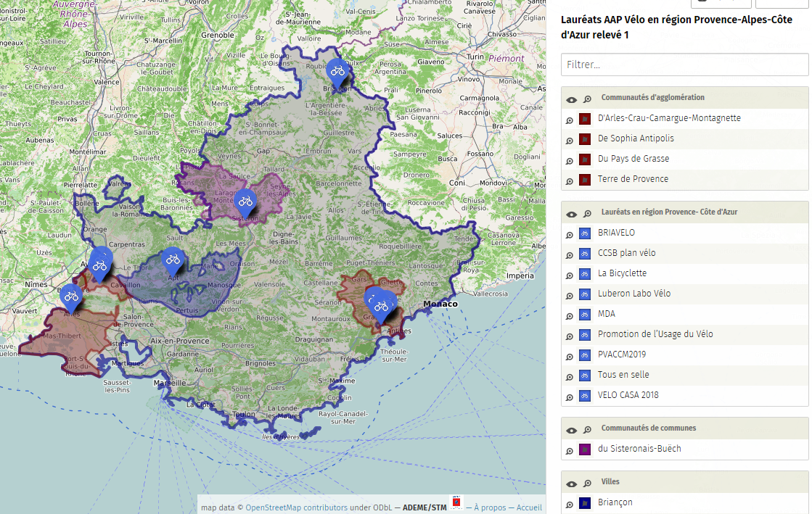Click the bike icon beside Luberon Labo Vélo
The height and width of the screenshot is (514, 812).
[x=584, y=294]
